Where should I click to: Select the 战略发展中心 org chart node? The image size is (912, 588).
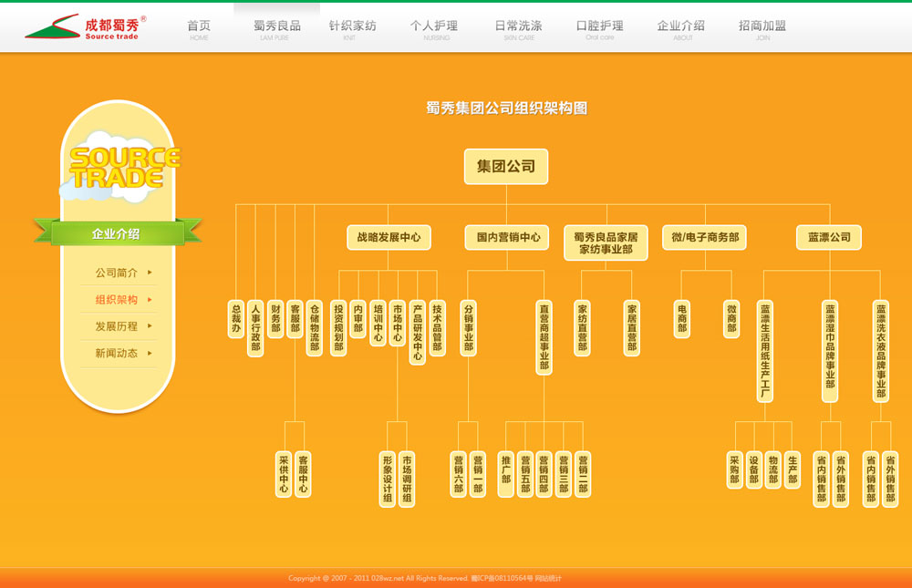(x=389, y=238)
